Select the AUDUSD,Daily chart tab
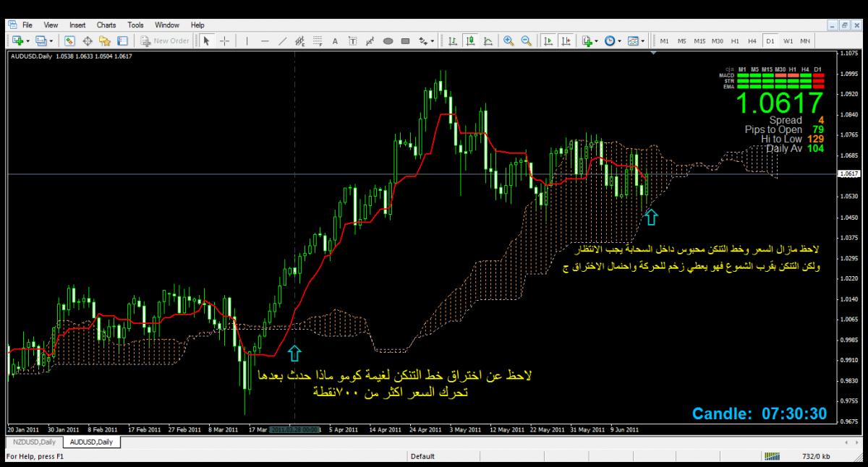The image size is (868, 467). tap(92, 442)
